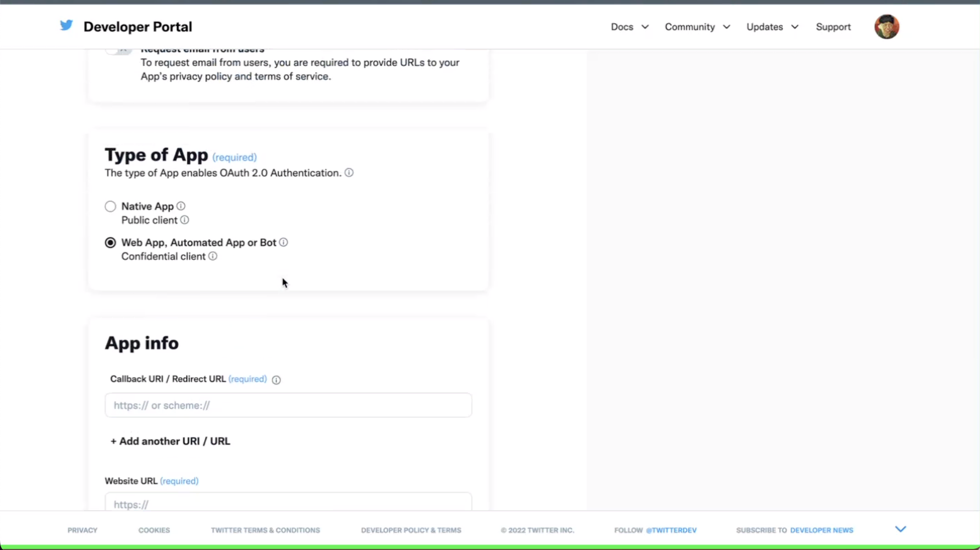
Task: Open the Cookies footer link
Action: (154, 530)
